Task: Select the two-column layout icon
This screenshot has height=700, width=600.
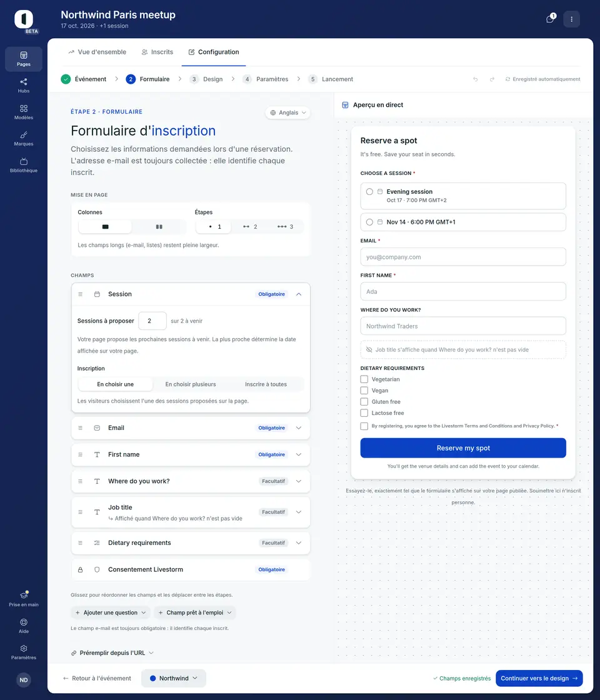Action: (159, 227)
